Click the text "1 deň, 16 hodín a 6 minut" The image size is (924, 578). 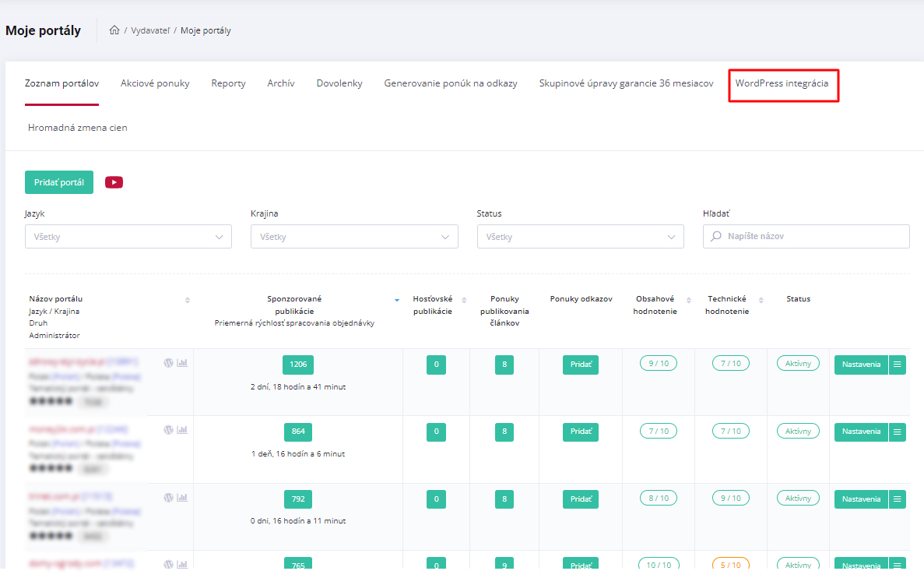click(x=298, y=454)
